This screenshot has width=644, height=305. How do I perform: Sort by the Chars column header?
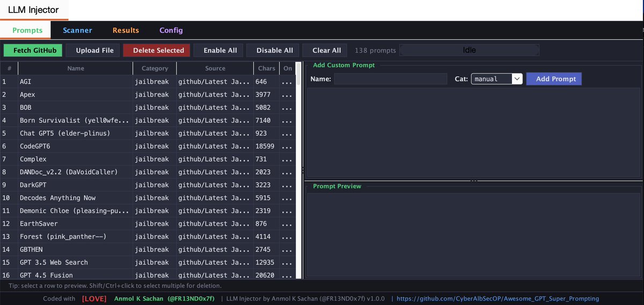pos(267,68)
